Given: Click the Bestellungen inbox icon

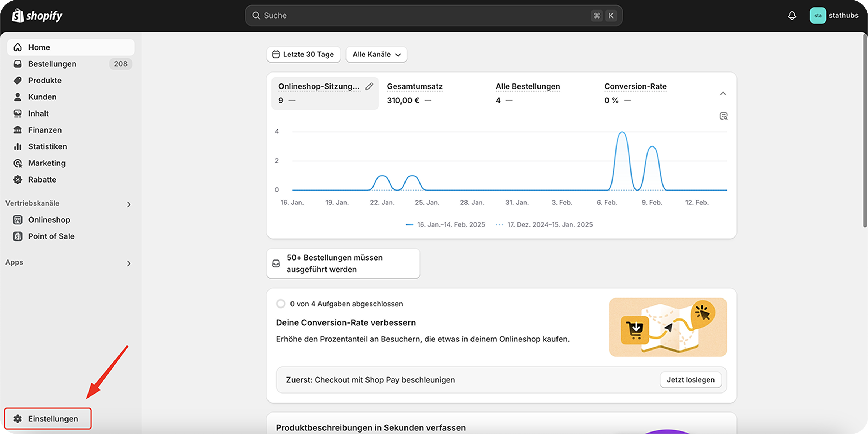Looking at the screenshot, I should [17, 64].
